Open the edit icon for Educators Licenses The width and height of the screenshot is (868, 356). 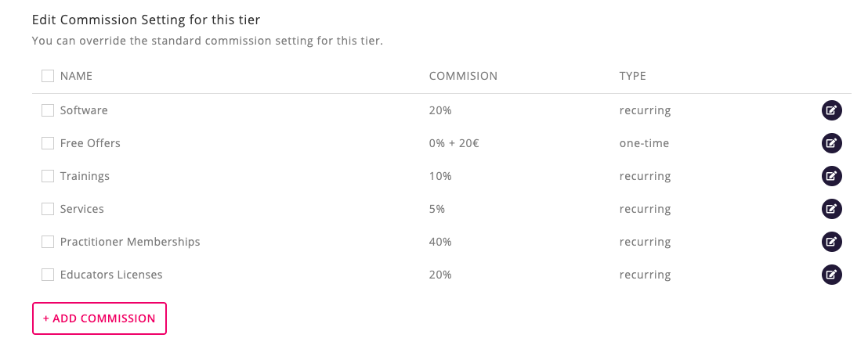tap(831, 275)
